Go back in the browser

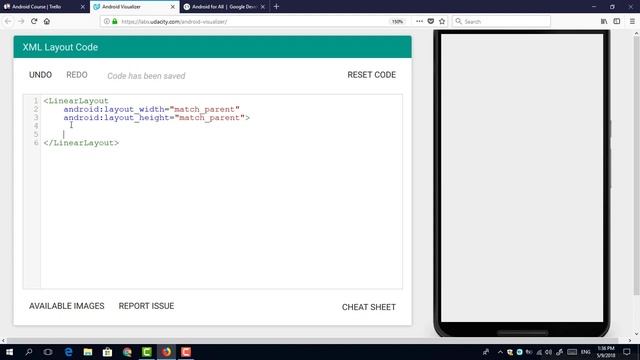8,21
